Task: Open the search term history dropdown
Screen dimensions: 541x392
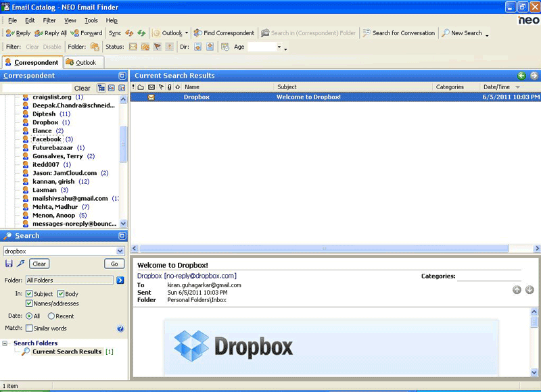Action: pos(120,251)
